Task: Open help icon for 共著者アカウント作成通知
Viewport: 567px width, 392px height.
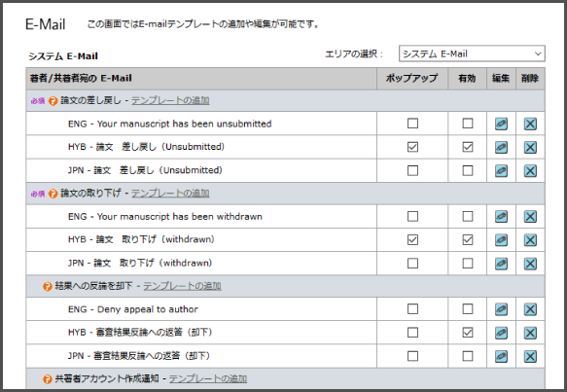Action: [x=48, y=379]
